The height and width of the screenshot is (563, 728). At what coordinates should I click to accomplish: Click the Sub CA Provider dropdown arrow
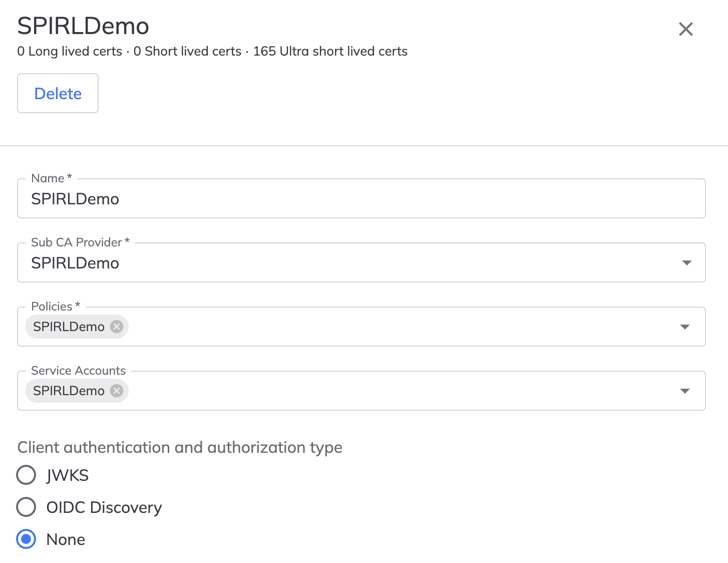coord(686,263)
